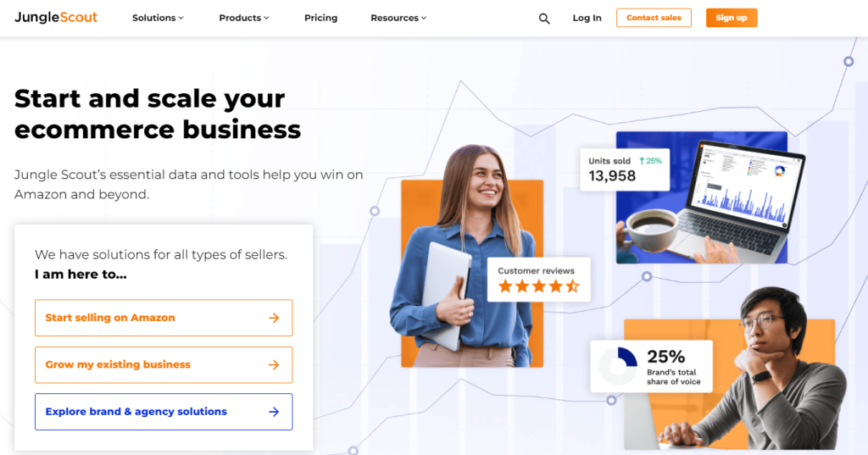Click the Contact sales button
Image resolution: width=868 pixels, height=455 pixels.
[654, 18]
